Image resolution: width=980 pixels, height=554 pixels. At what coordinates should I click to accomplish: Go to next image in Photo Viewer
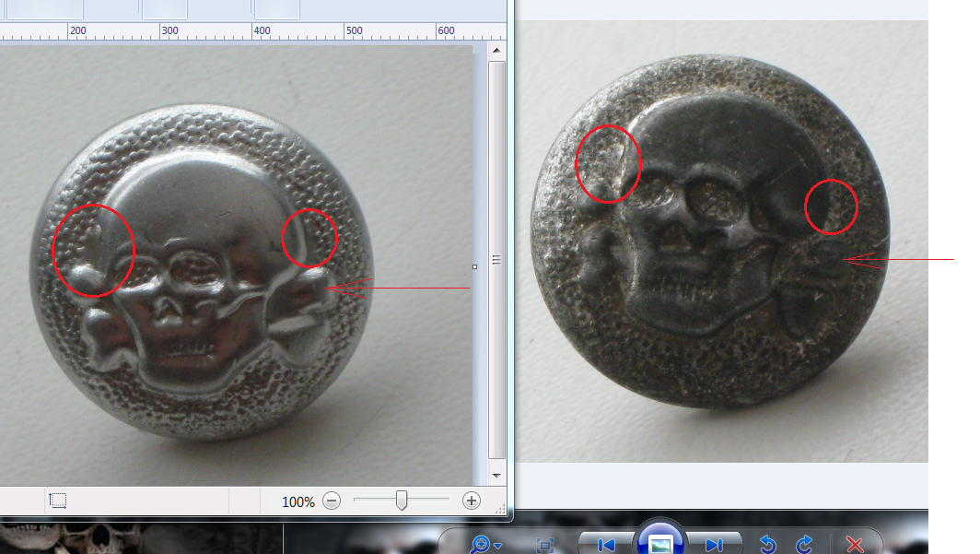point(715,545)
